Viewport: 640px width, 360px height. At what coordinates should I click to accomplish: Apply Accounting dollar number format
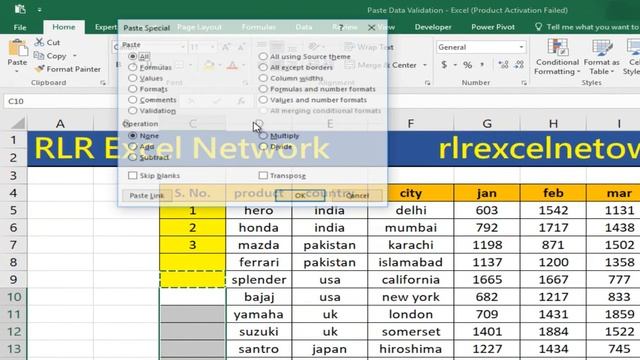[444, 64]
